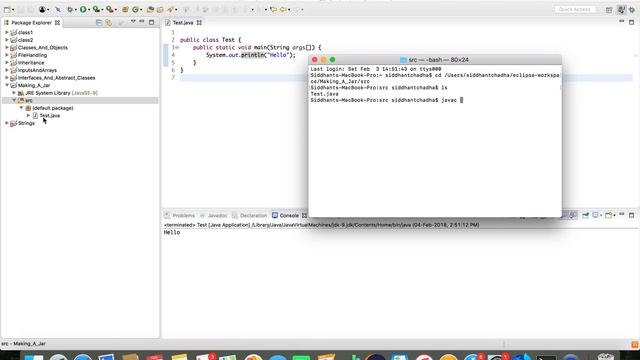This screenshot has width=640, height=360.
Task: Select the Interfaces_And_Abstract_Classes project
Action: pyautogui.click(x=56, y=78)
